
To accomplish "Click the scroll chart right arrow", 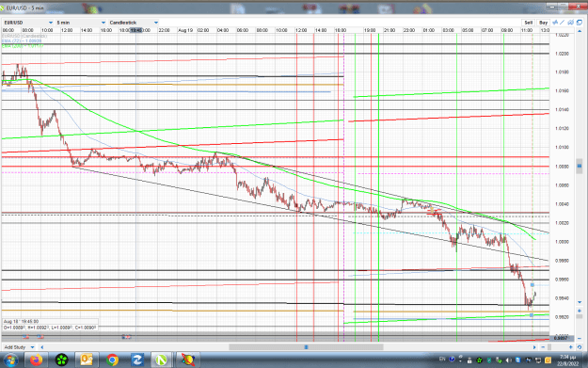I will 534,347.
